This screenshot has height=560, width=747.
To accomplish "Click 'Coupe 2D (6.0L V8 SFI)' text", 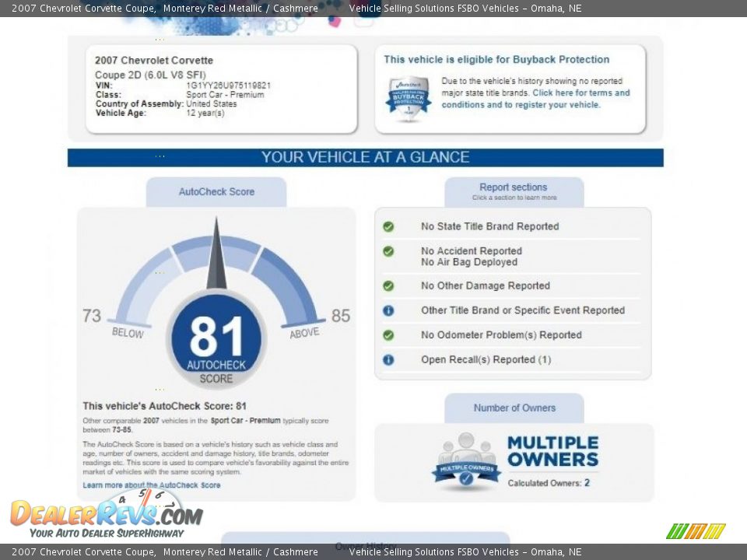I will point(150,75).
